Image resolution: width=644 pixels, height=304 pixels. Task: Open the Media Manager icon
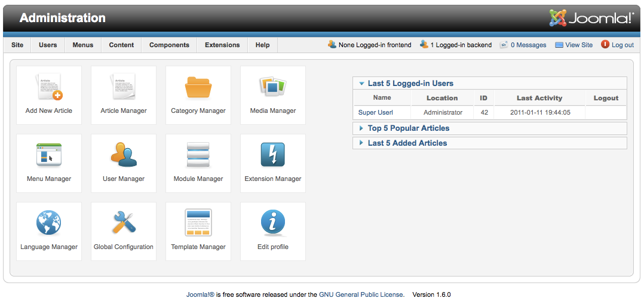[x=272, y=87]
